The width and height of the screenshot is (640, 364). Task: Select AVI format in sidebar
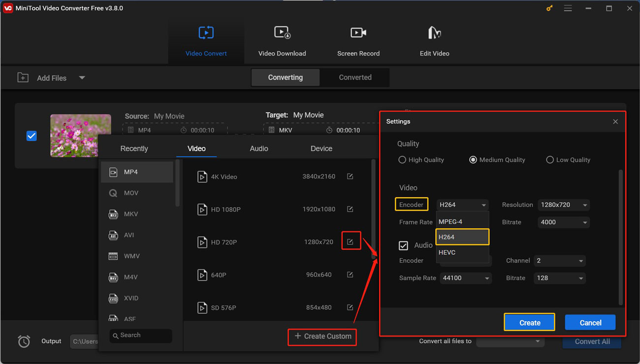pyautogui.click(x=137, y=235)
